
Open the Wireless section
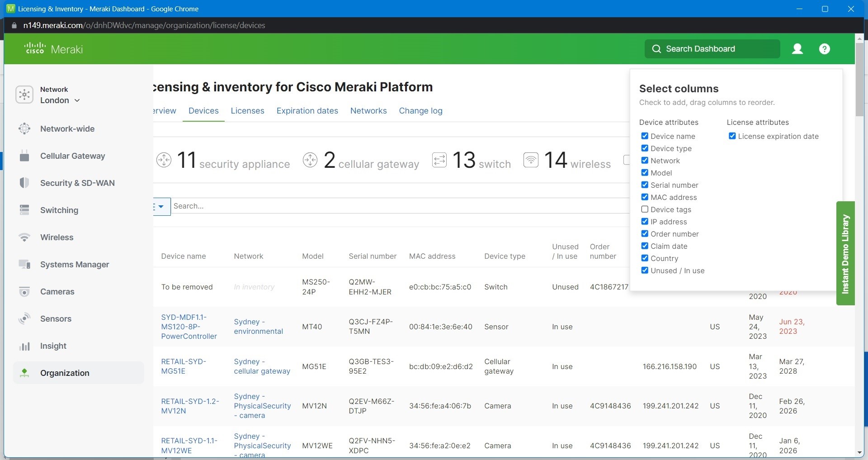(57, 237)
